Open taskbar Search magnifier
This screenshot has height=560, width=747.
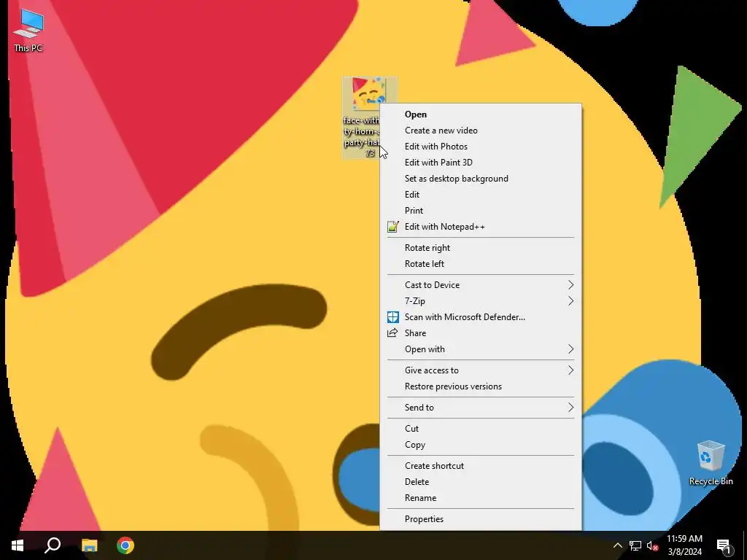(53, 545)
